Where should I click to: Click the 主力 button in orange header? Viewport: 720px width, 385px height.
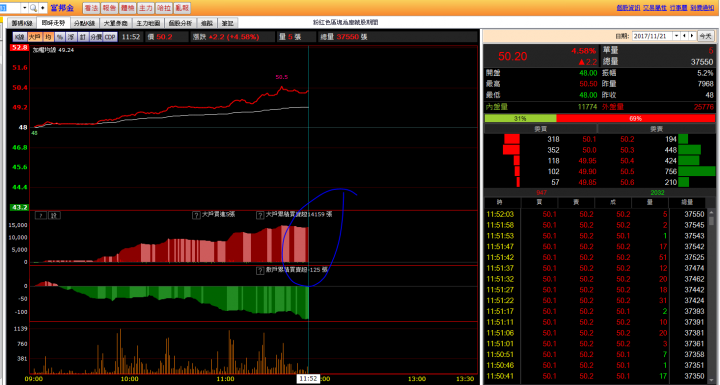pyautogui.click(x=146, y=8)
